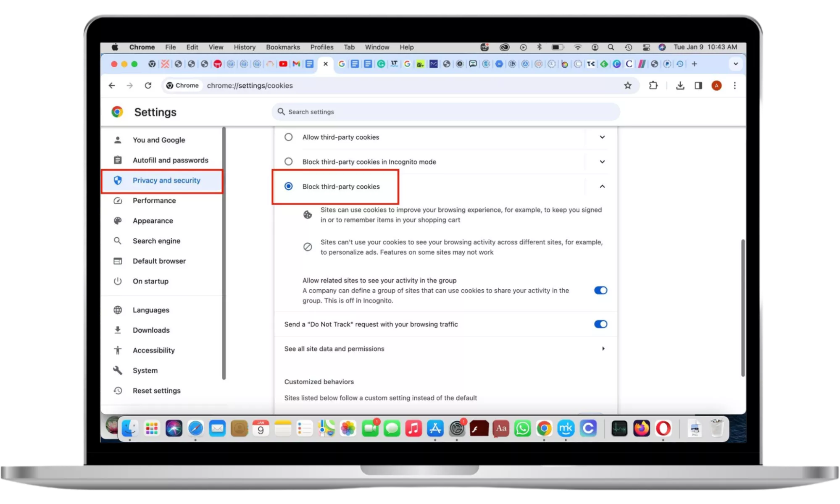Click the Search settings field
The width and height of the screenshot is (840, 504).
coord(445,112)
